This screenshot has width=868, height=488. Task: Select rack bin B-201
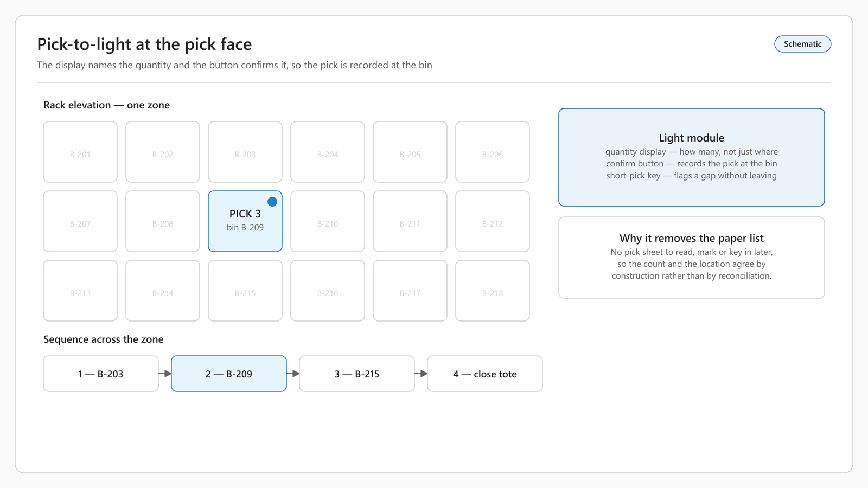(x=80, y=152)
